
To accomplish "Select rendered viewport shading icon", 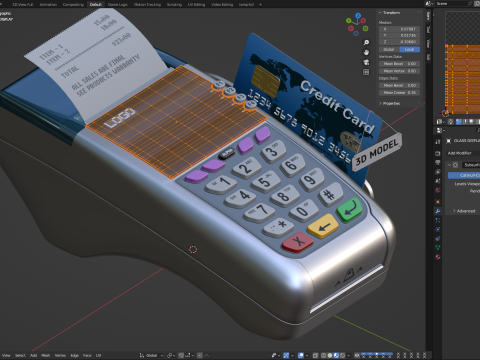I will 342,355.
